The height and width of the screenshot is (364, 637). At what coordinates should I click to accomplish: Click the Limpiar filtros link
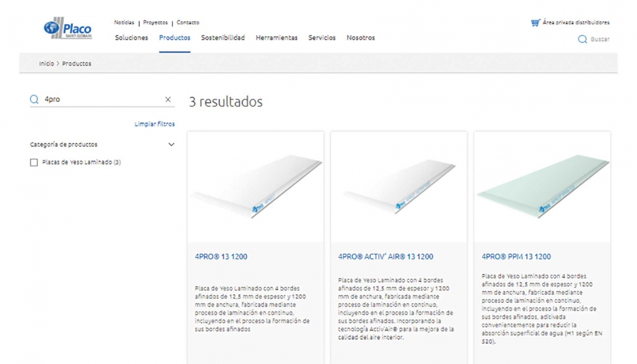(x=155, y=124)
